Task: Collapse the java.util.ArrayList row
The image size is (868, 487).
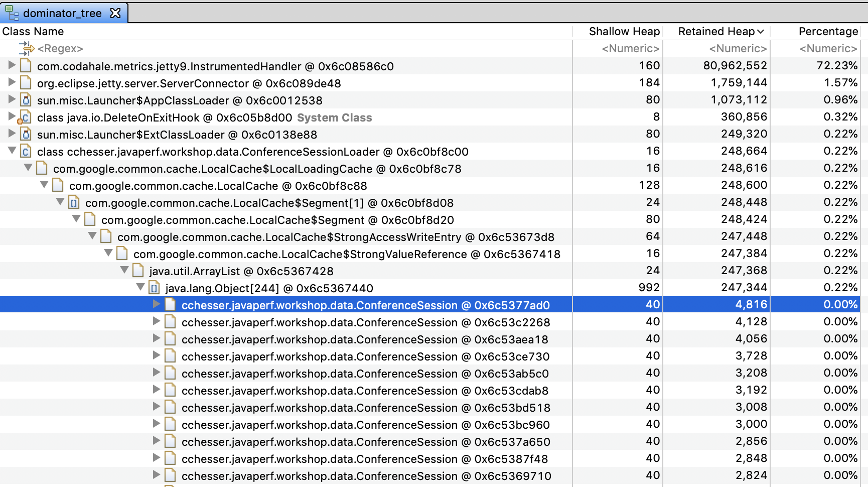Action: point(124,270)
